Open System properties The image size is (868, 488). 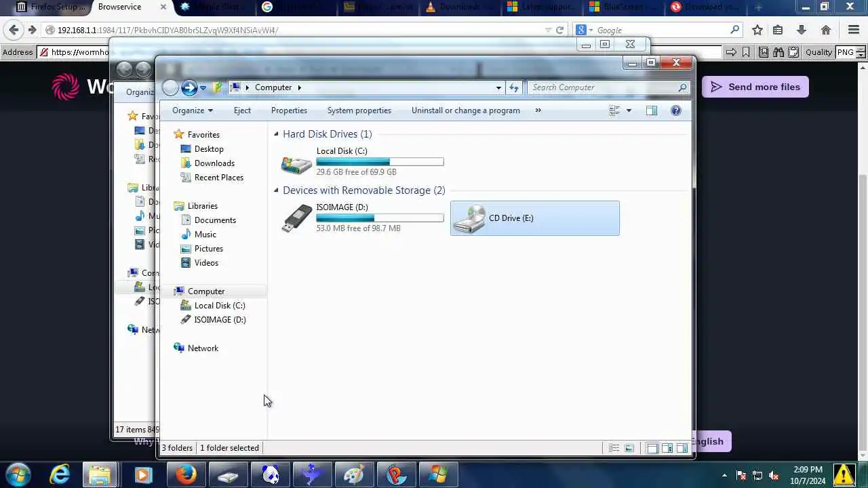click(x=359, y=110)
